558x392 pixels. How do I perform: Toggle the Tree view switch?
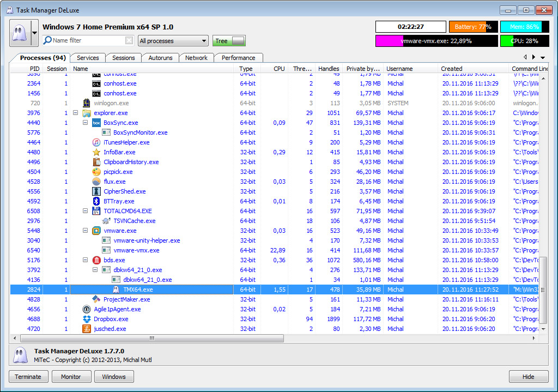[229, 41]
